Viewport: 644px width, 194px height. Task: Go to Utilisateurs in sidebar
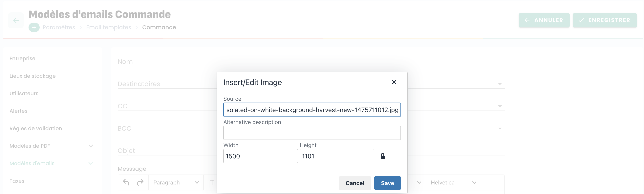pos(24,93)
